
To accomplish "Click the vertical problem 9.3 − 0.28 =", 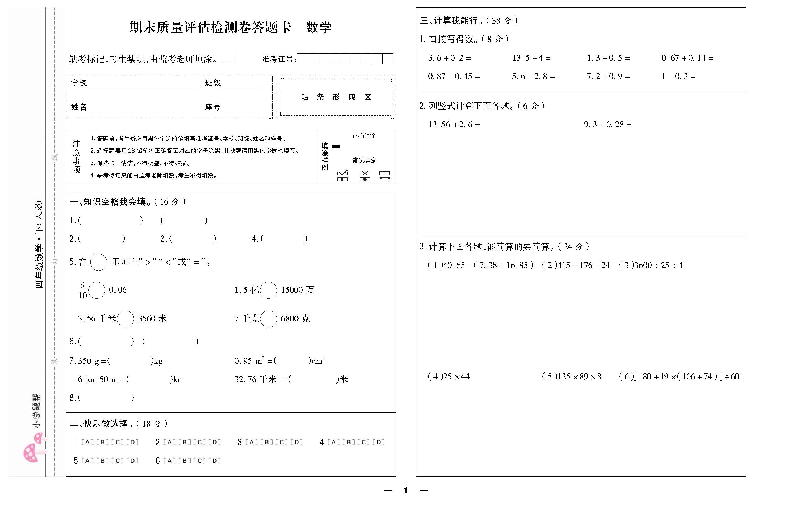I will pos(608,125).
